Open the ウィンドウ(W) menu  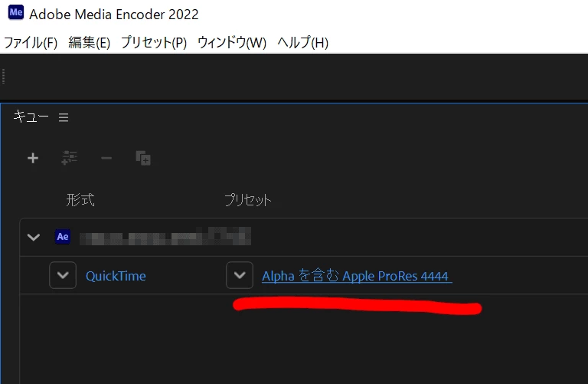(x=232, y=42)
